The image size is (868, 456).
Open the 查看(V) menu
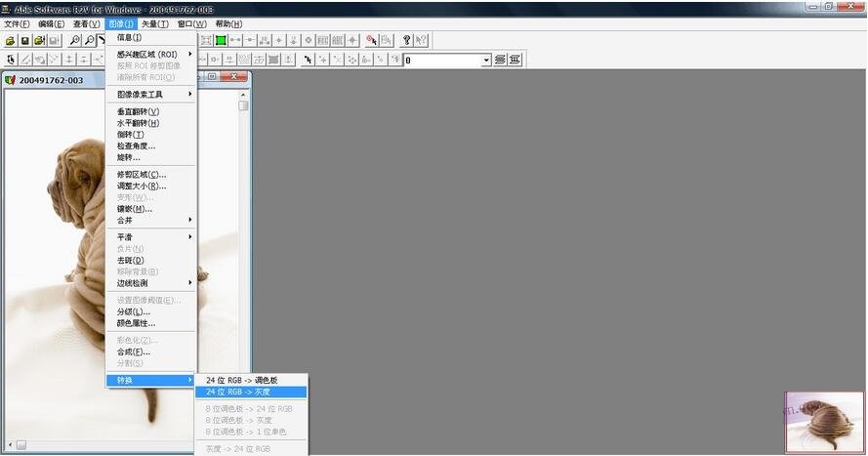coord(86,23)
